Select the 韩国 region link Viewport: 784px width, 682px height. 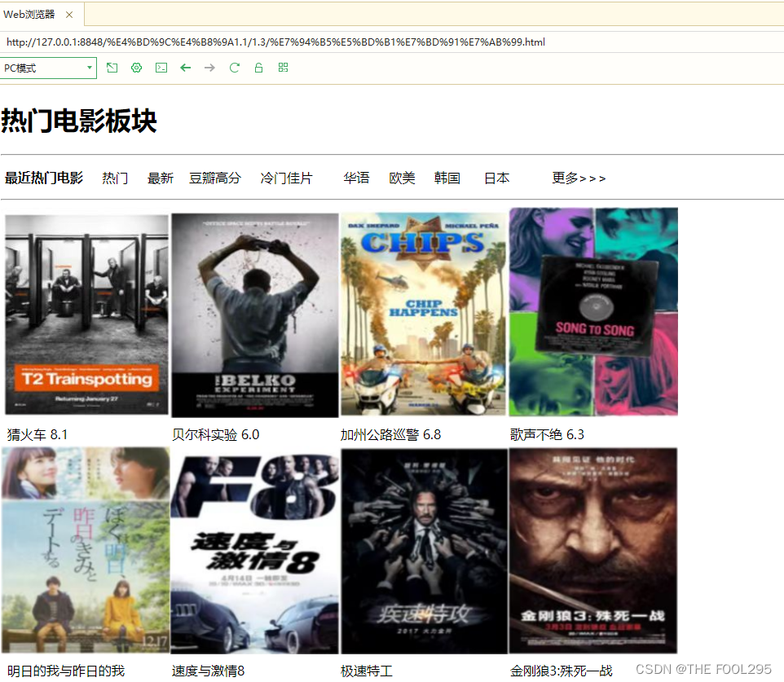pos(447,178)
